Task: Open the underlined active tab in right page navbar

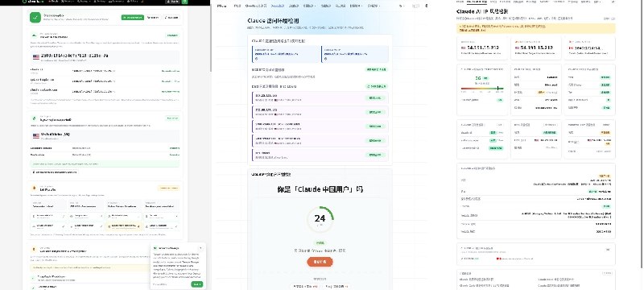Action: coord(477,2)
